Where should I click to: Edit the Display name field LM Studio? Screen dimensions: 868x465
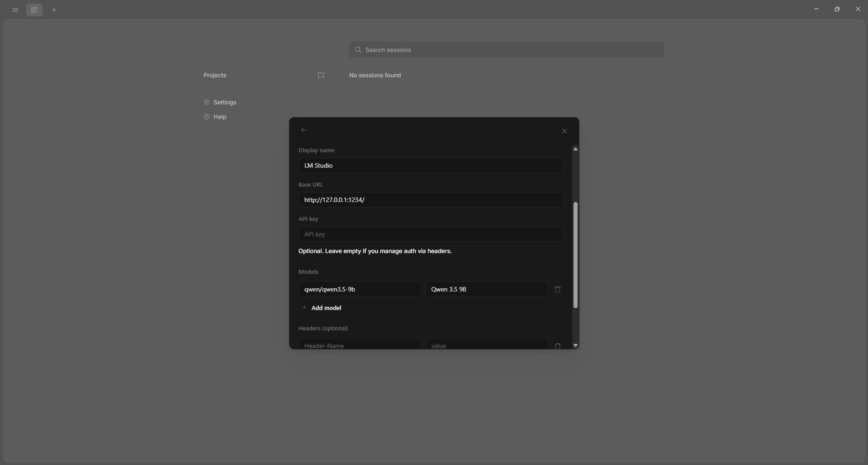431,165
